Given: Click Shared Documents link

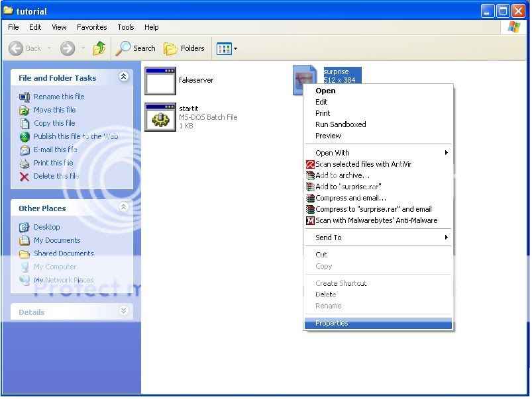Looking at the screenshot, I should coord(64,253).
